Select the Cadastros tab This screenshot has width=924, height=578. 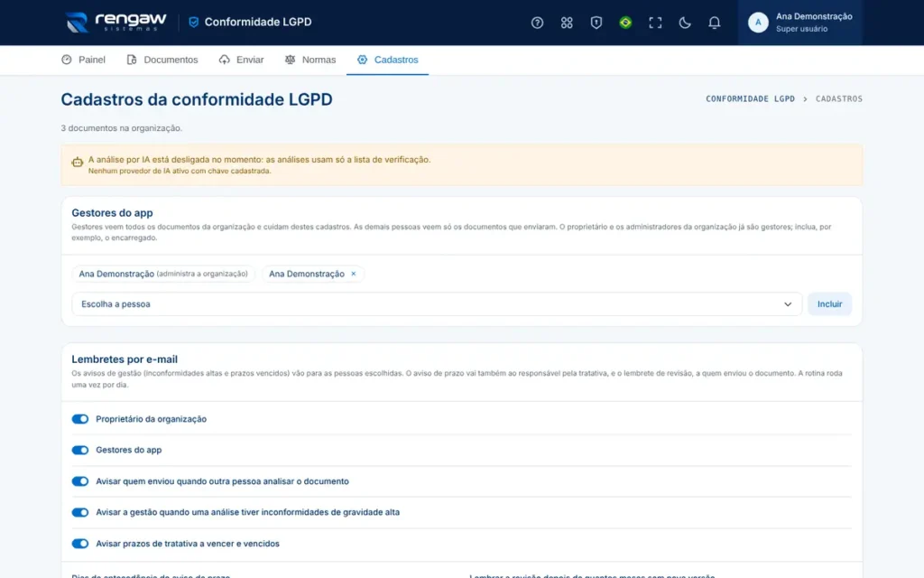click(388, 60)
